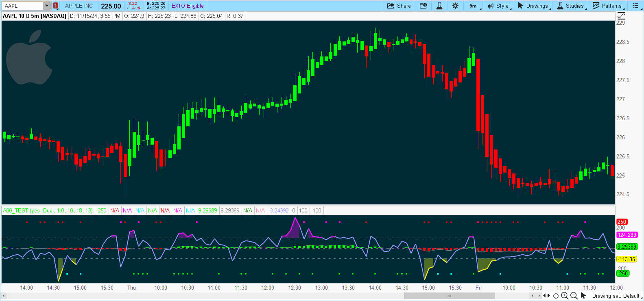
Task: Click the Drawings cursor icon
Action: tap(520, 6)
